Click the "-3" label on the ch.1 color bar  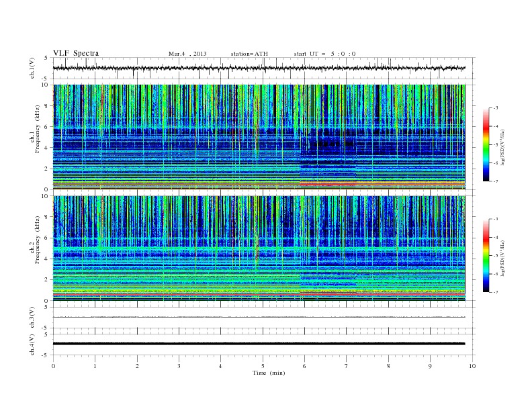[495, 108]
